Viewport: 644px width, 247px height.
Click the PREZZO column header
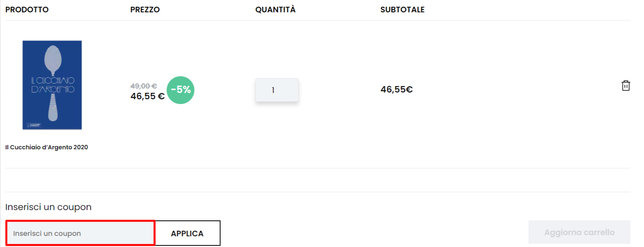click(x=145, y=10)
